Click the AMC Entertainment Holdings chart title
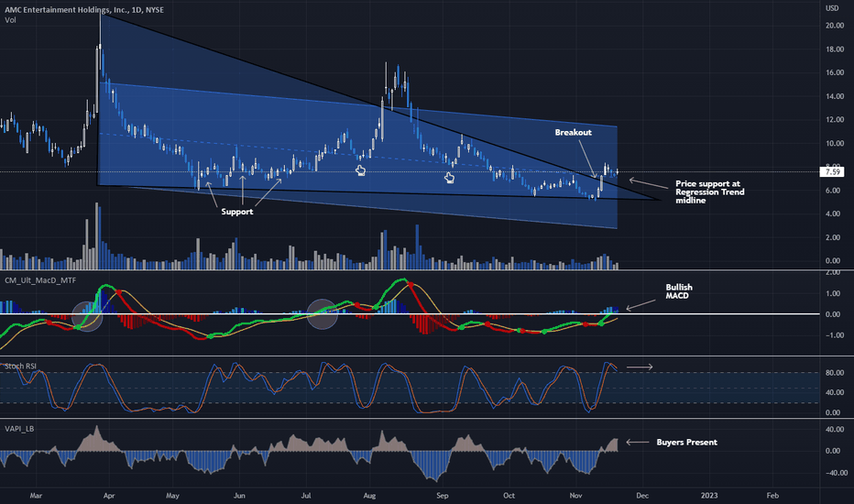Image resolution: width=854 pixels, height=504 pixels. pyautogui.click(x=84, y=10)
